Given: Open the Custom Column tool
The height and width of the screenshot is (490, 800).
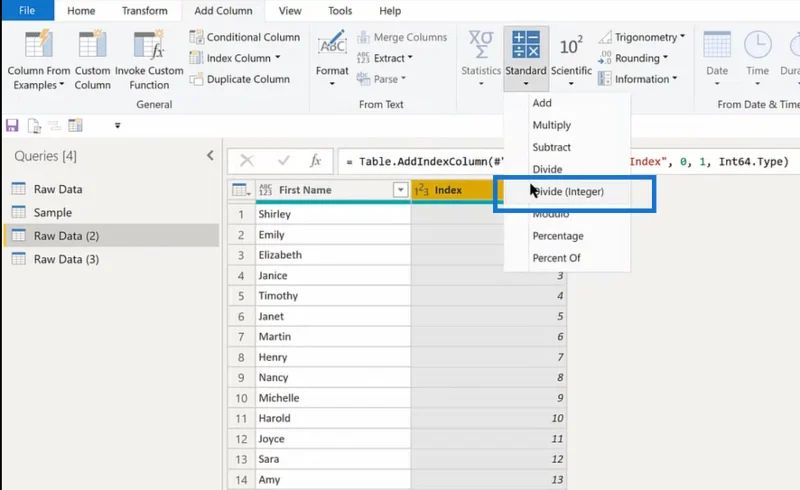Looking at the screenshot, I should [x=92, y=60].
